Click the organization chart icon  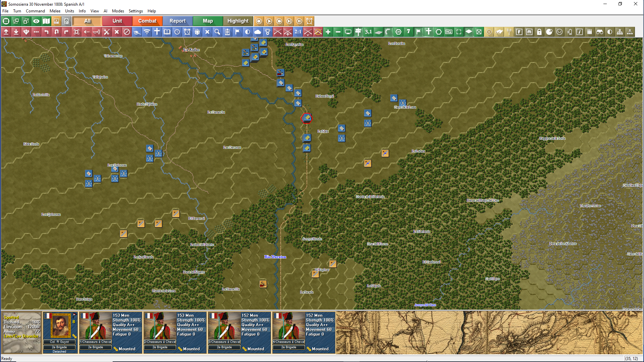[x=620, y=32]
